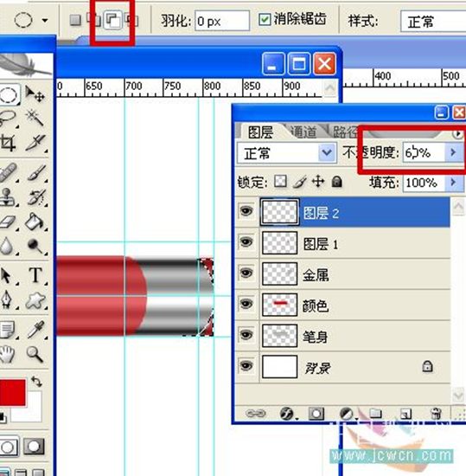The height and width of the screenshot is (476, 466).
Task: Delete layer with trash icon
Action: [436, 413]
